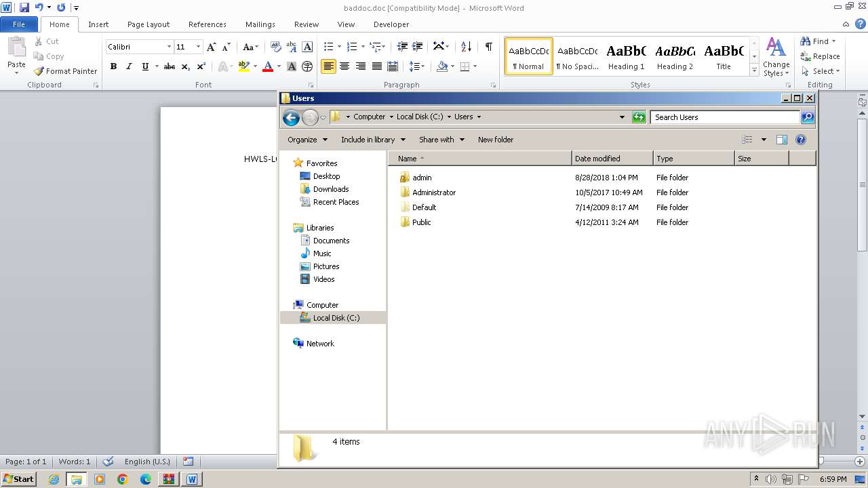Open the File tab

click(19, 24)
